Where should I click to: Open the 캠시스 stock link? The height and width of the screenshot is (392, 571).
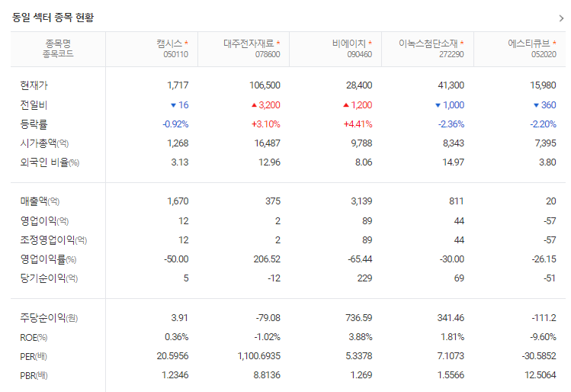click(169, 43)
